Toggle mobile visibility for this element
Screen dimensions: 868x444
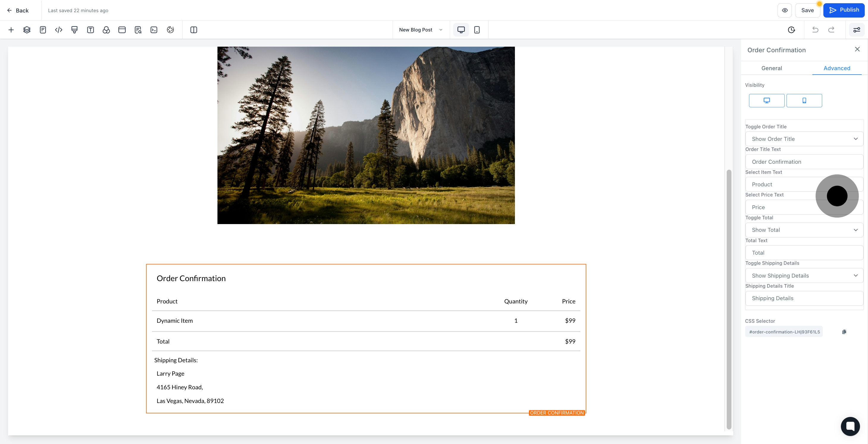[x=804, y=101]
